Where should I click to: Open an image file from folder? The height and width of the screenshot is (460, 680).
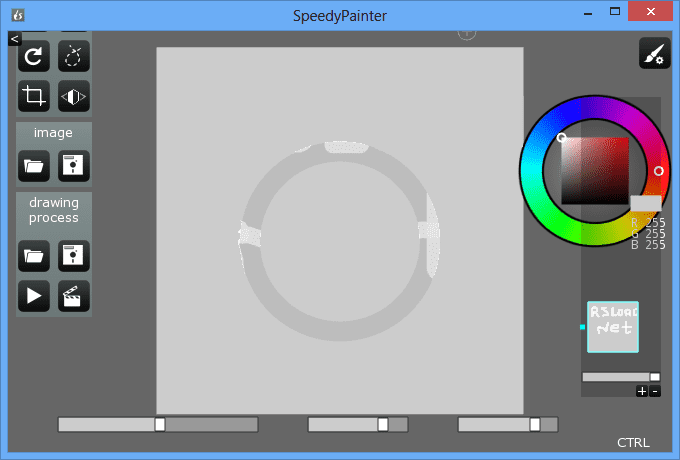coord(34,165)
